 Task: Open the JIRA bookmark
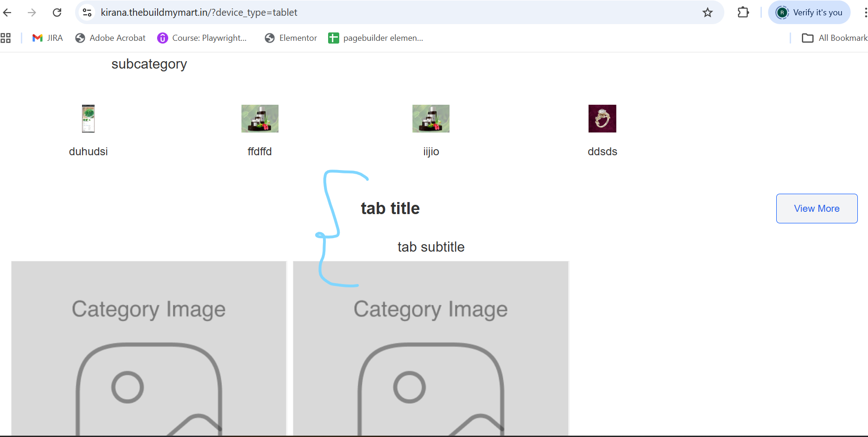pyautogui.click(x=47, y=38)
